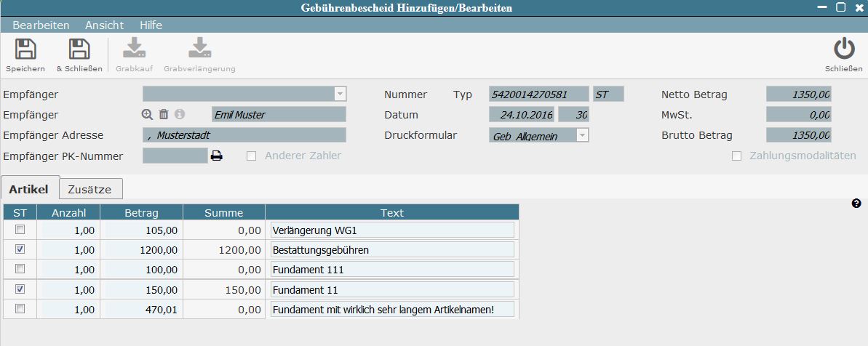The image size is (868, 346).
Task: Click the Empfänger PK-Nummer input field
Action: click(x=175, y=156)
